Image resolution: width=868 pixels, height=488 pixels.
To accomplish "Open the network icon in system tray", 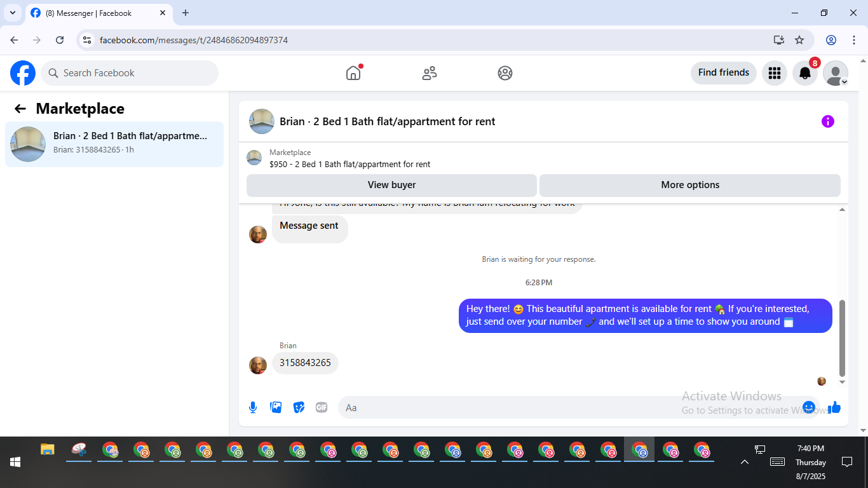I will pos(760,450).
